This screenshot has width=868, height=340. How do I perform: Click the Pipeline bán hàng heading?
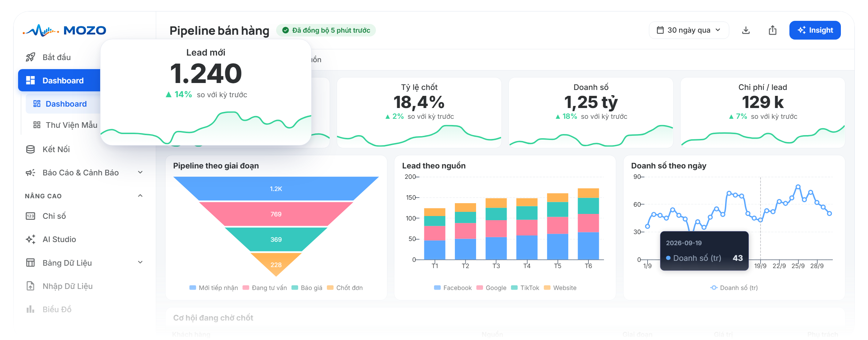pos(219,31)
